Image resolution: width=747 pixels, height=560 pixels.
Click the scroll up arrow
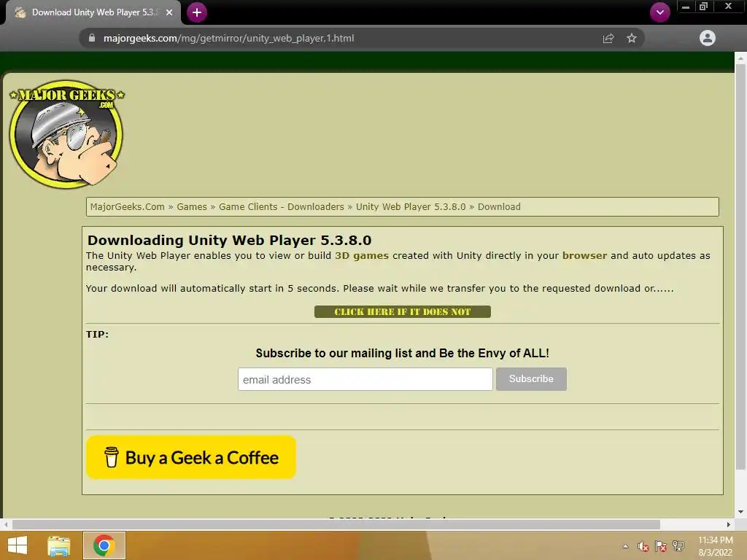[x=740, y=58]
